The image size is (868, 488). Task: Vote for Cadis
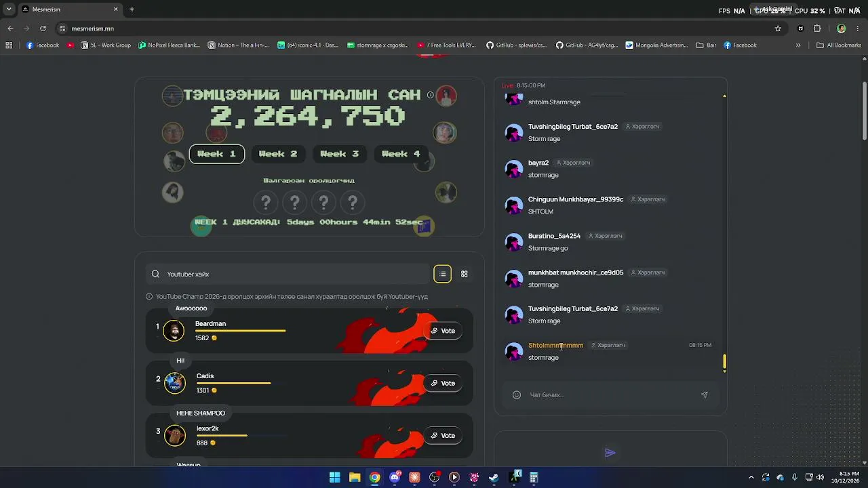click(x=443, y=383)
